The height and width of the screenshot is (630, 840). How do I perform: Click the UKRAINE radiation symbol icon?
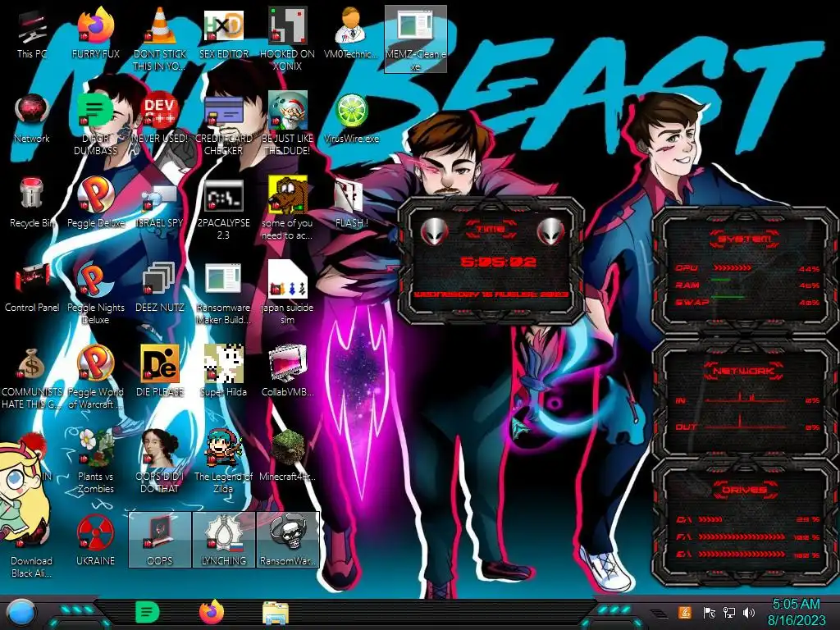[95, 541]
